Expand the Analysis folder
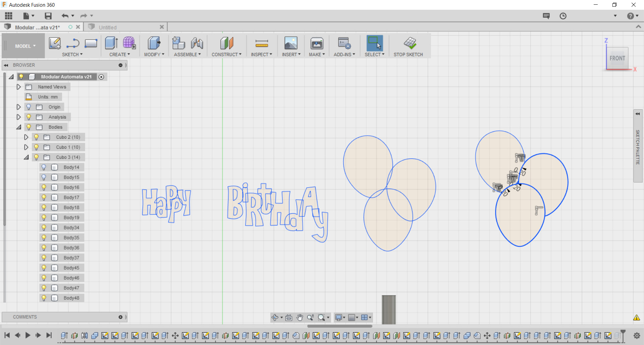This screenshot has width=644, height=345. pos(19,117)
